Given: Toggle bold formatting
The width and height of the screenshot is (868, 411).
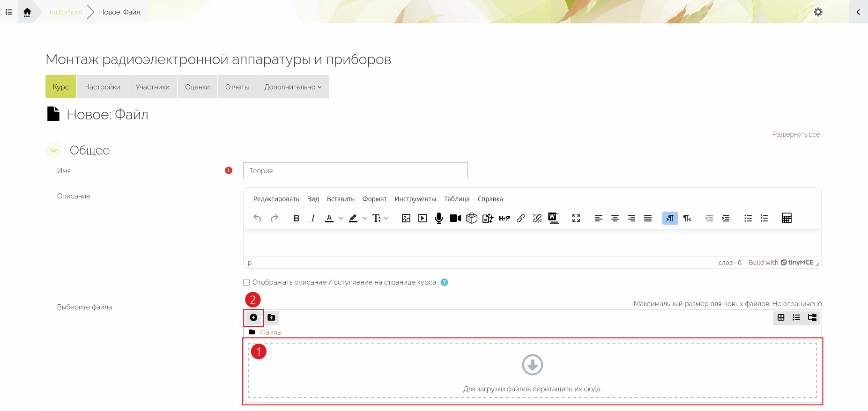Looking at the screenshot, I should (296, 218).
